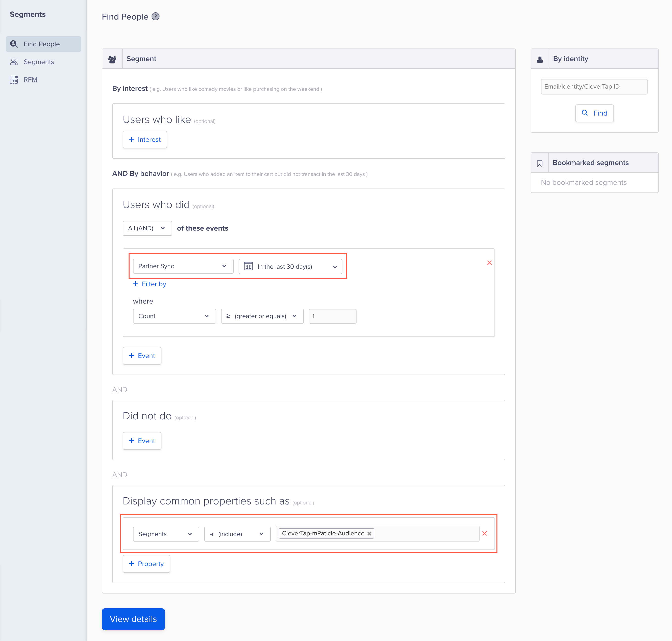Open the Count aggregation dropdown

[174, 316]
